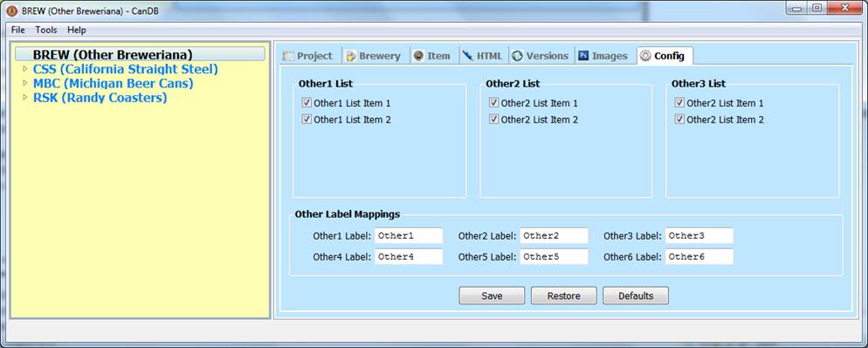Switch to the HTML tab
The height and width of the screenshot is (348, 868).
click(483, 56)
